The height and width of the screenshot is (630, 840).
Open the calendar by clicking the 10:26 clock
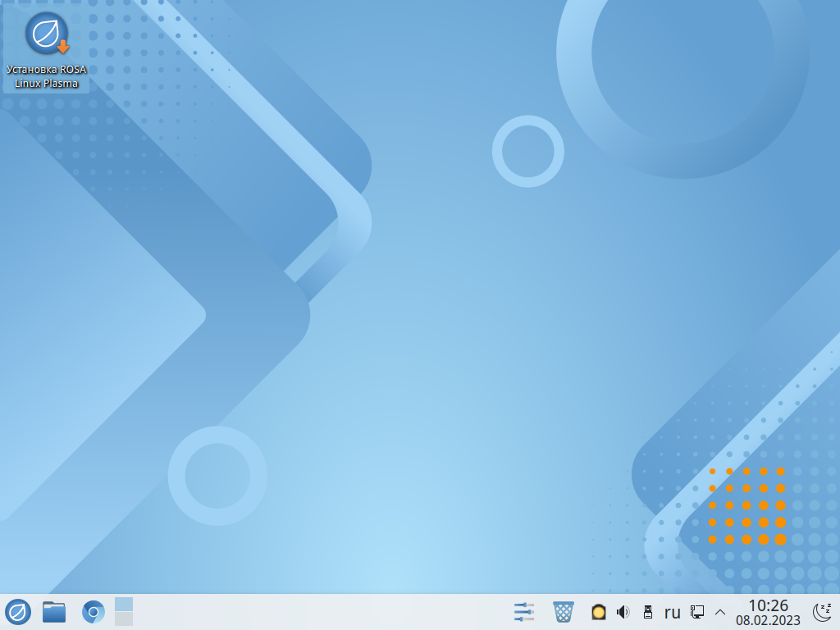tap(768, 605)
